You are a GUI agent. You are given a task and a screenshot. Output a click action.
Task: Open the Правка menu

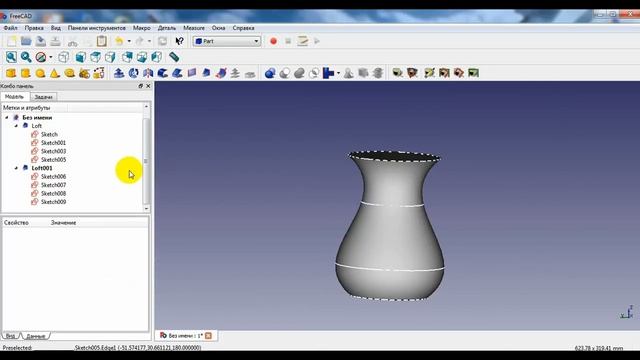click(x=34, y=28)
